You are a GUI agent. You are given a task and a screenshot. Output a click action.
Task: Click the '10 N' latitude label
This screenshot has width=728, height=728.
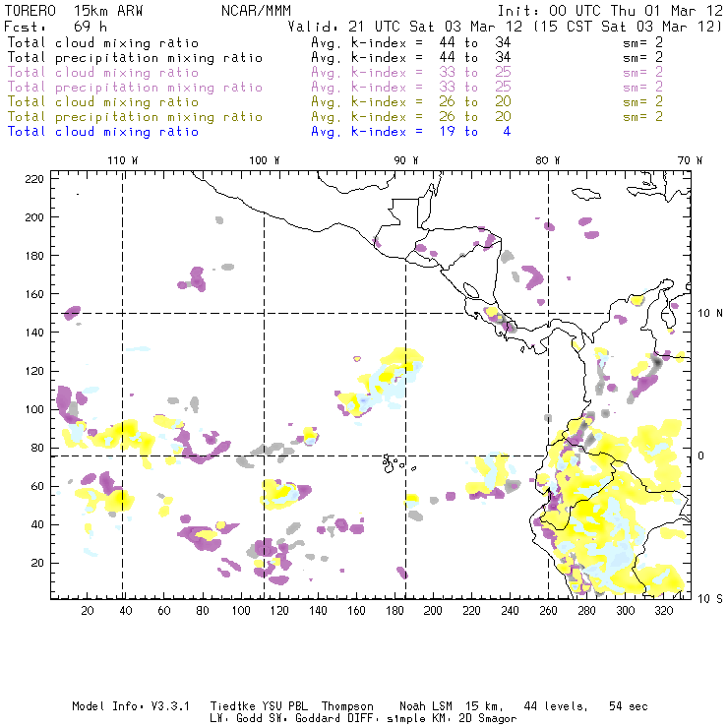tap(710, 314)
